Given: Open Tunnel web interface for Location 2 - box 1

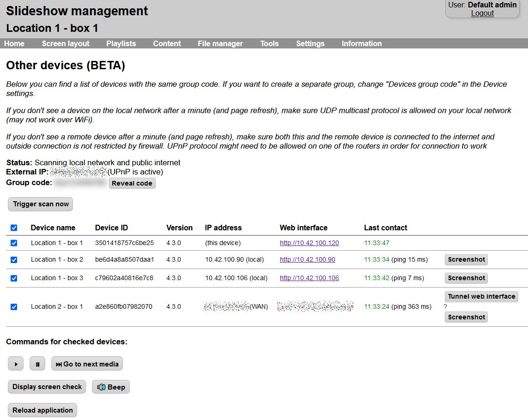Looking at the screenshot, I should point(481,296).
